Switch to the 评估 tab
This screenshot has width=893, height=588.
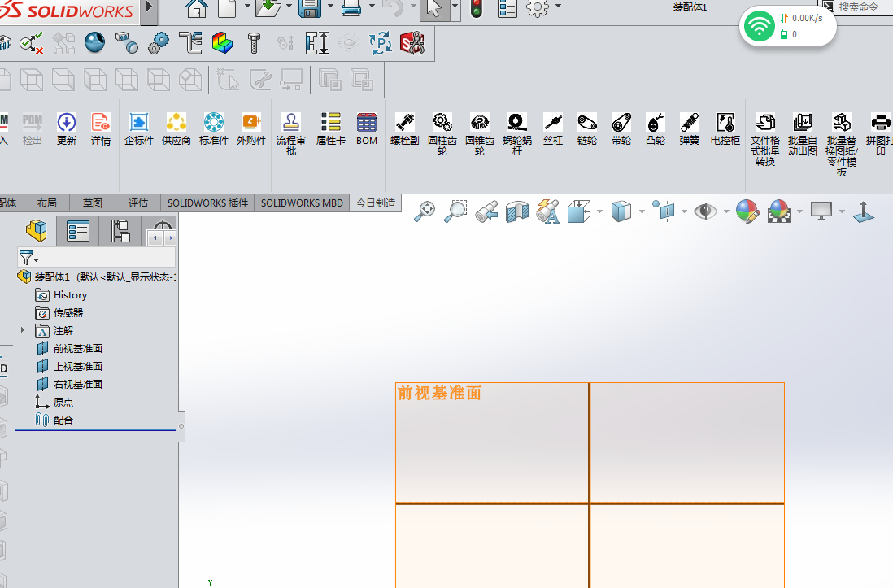pos(137,203)
